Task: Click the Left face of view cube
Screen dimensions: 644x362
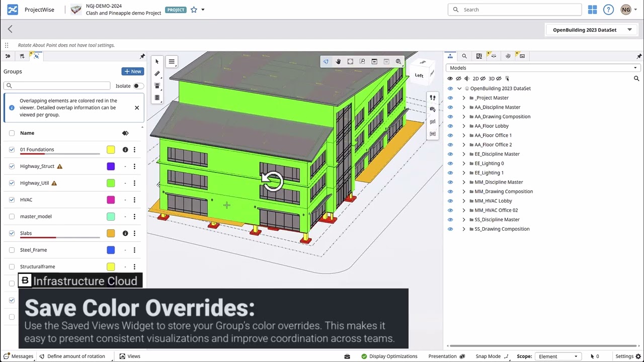Action: 419,75
